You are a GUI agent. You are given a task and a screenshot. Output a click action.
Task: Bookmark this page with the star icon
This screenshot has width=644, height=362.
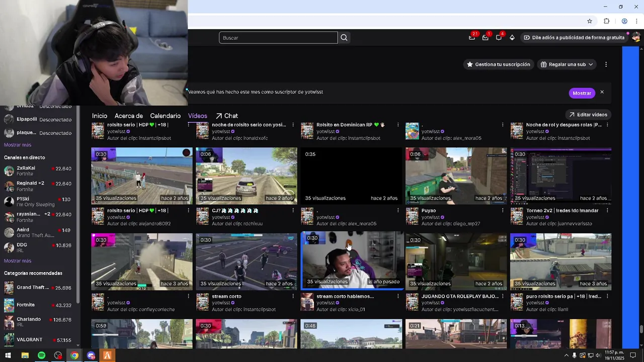coord(590,21)
